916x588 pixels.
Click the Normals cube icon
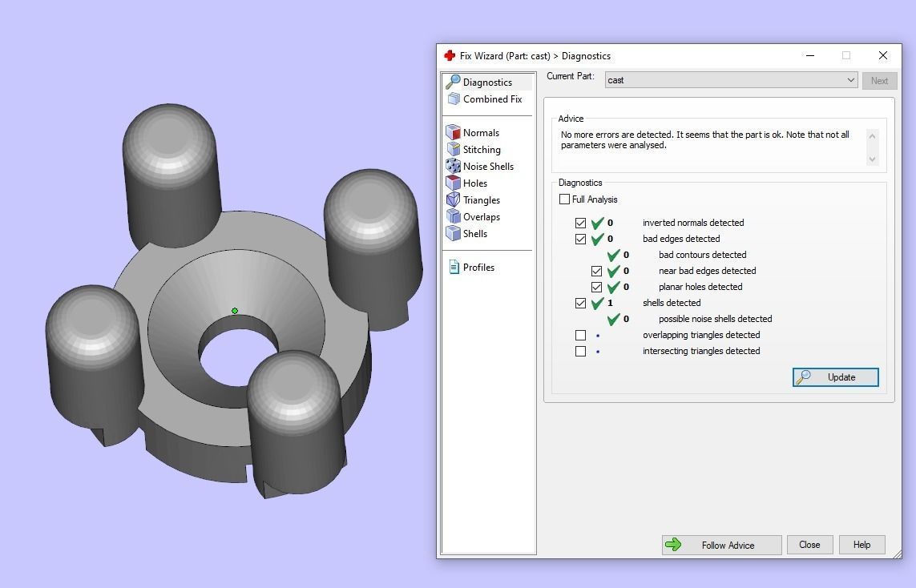pyautogui.click(x=454, y=132)
